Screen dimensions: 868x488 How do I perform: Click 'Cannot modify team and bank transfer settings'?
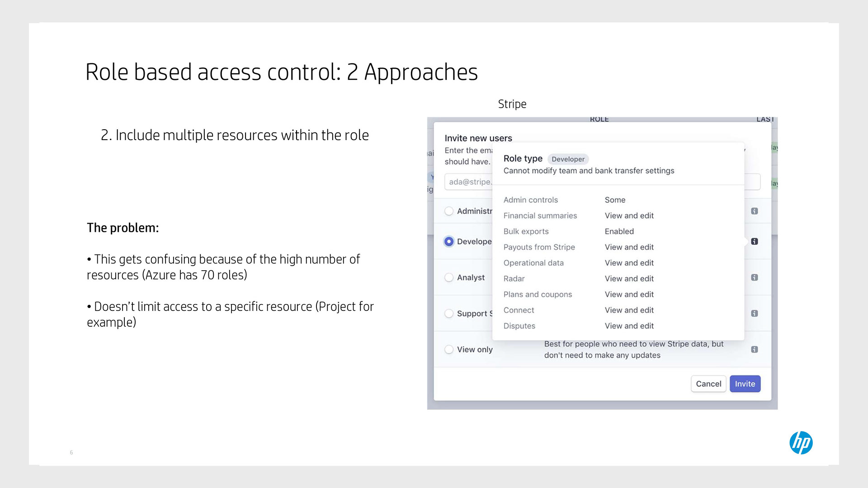point(589,171)
